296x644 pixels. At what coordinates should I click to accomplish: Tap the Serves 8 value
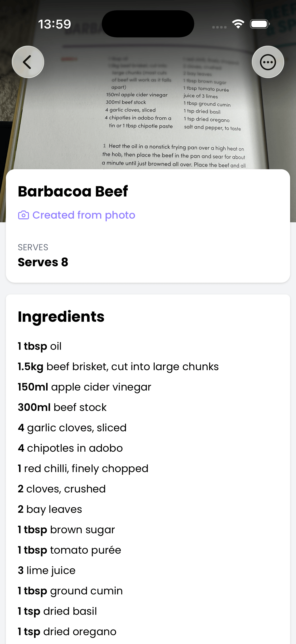(x=43, y=262)
